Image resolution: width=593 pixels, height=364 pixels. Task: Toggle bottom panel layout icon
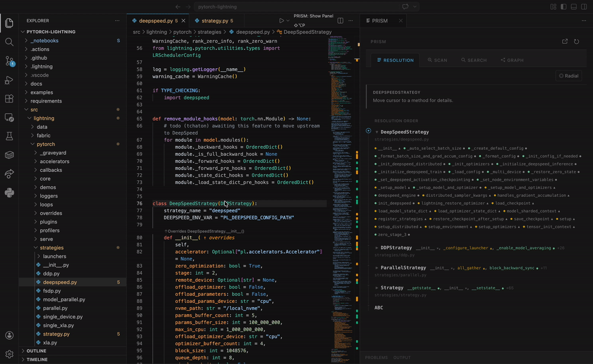point(573,7)
